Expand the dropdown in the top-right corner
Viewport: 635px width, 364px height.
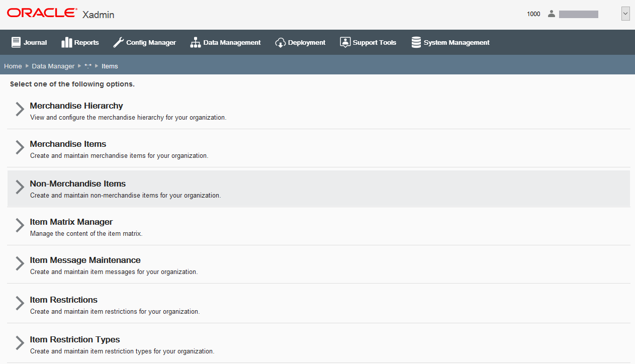pyautogui.click(x=625, y=13)
